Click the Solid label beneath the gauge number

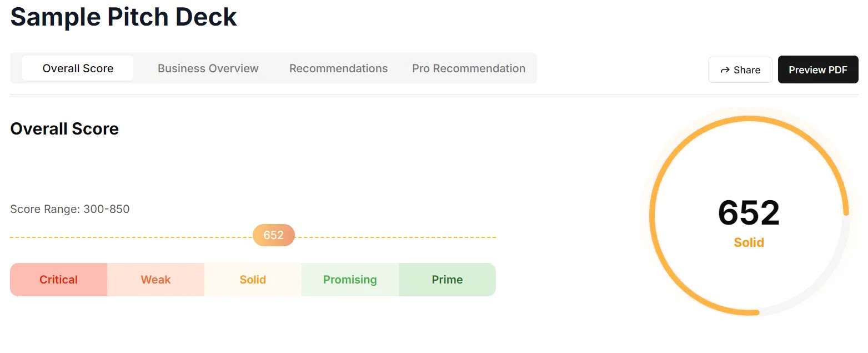tap(749, 242)
